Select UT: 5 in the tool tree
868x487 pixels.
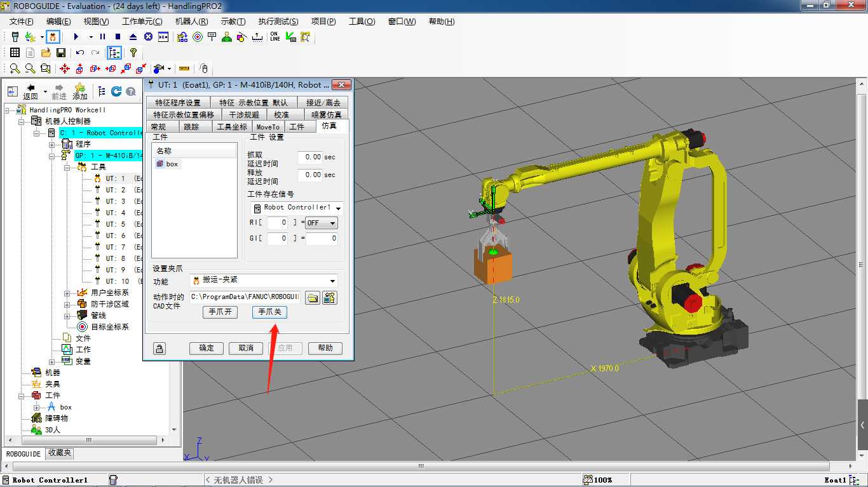click(116, 224)
